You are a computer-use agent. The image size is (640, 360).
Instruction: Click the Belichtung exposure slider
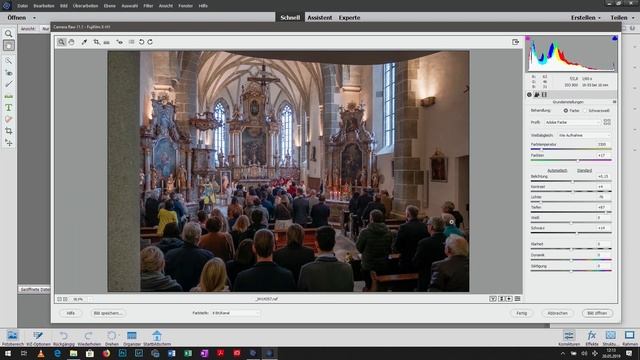coord(571,181)
